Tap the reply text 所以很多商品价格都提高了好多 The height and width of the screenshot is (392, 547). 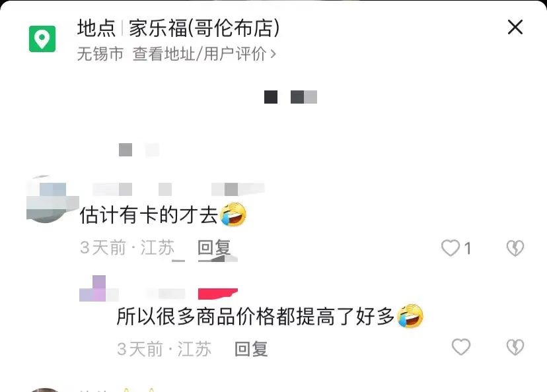[x=256, y=316]
